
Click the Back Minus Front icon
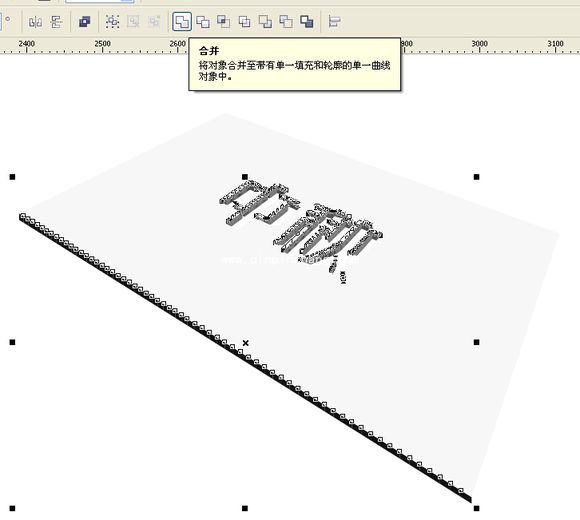coord(286,22)
